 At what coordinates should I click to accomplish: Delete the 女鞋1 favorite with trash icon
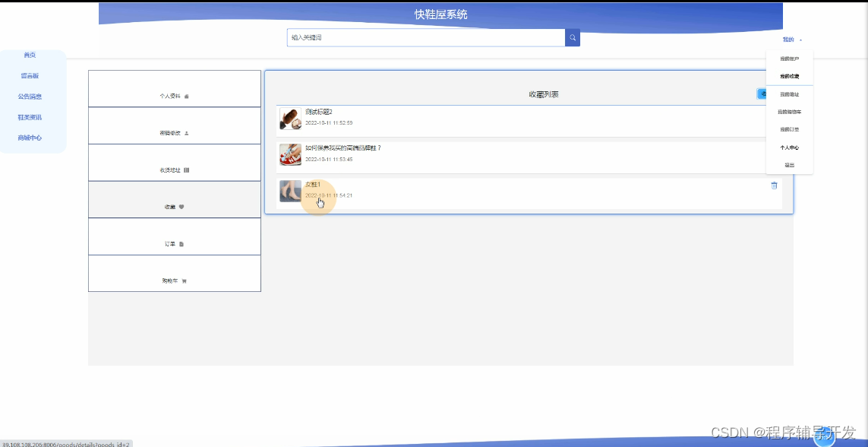774,185
